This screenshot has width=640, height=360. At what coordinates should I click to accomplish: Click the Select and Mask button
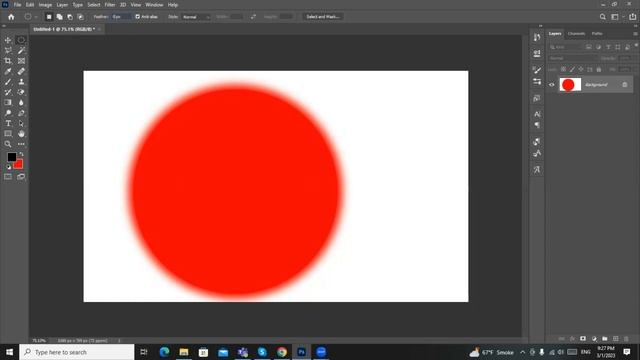click(323, 17)
